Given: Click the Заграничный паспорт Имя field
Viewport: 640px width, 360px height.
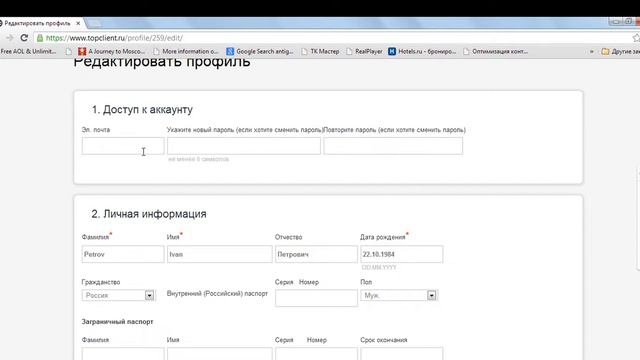Looking at the screenshot, I should 220,353.
